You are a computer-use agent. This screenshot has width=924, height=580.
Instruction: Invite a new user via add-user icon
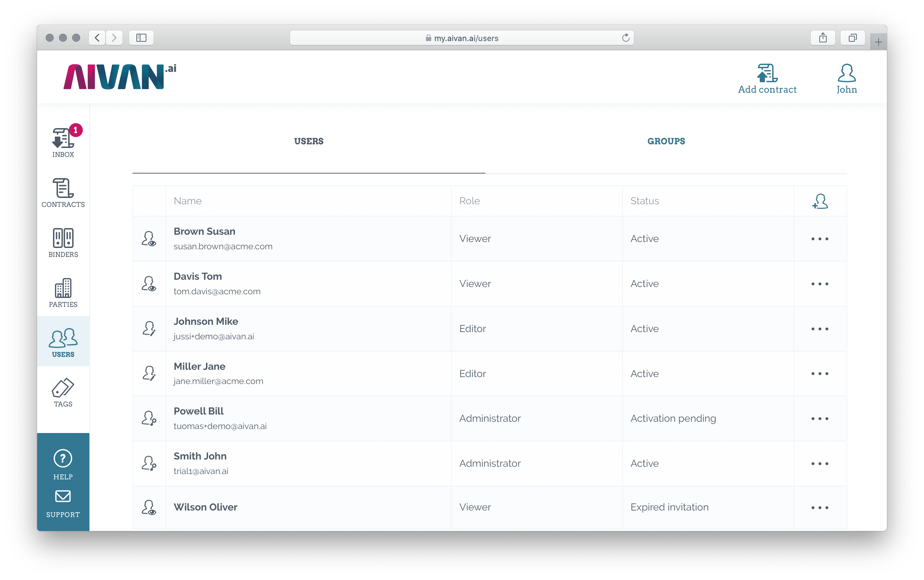[820, 201]
